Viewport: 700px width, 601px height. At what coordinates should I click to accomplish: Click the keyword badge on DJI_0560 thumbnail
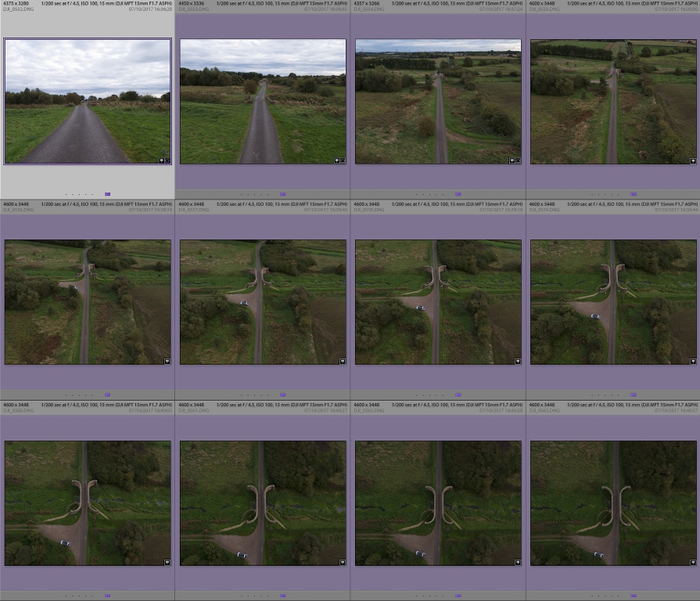pos(167,562)
